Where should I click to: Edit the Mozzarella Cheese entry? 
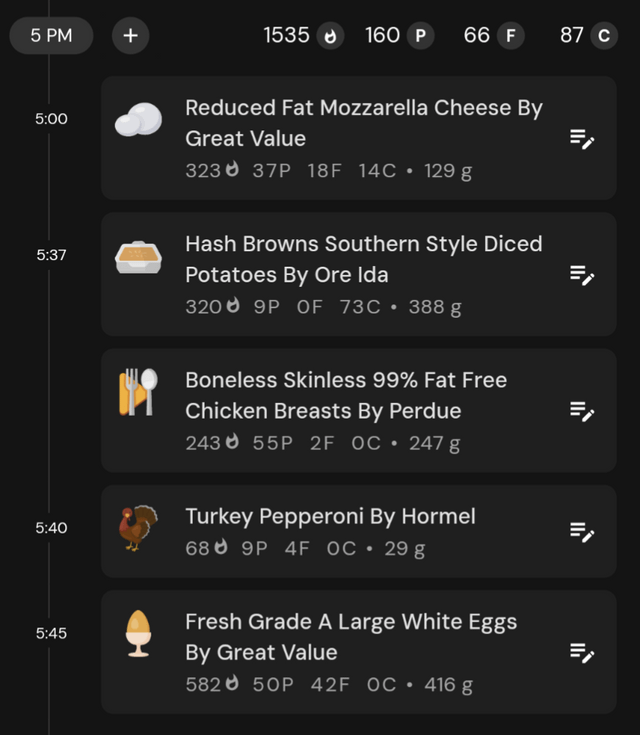click(582, 139)
